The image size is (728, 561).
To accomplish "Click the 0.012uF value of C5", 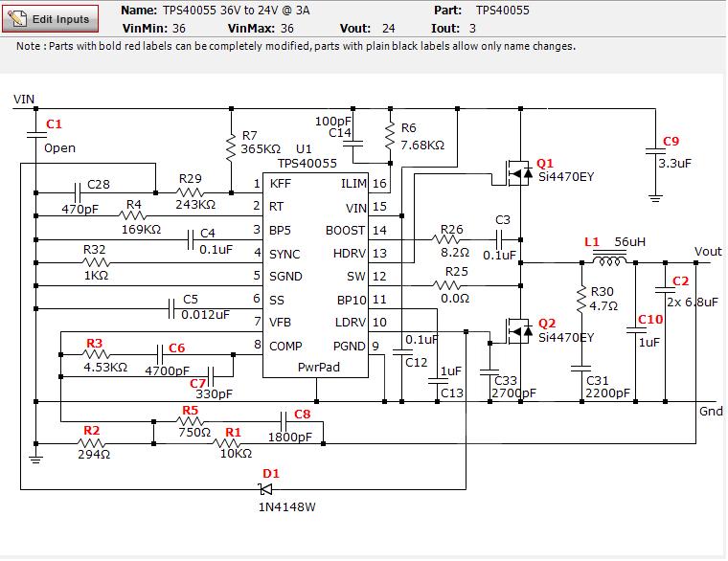I will [x=205, y=315].
